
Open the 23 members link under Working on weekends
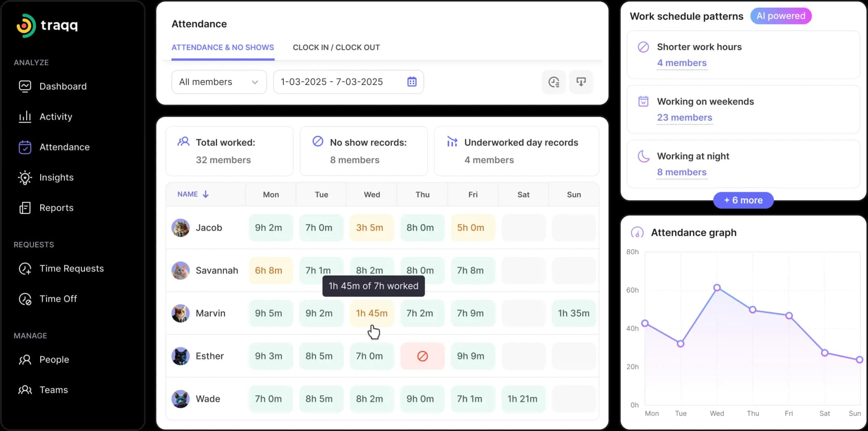pyautogui.click(x=684, y=117)
